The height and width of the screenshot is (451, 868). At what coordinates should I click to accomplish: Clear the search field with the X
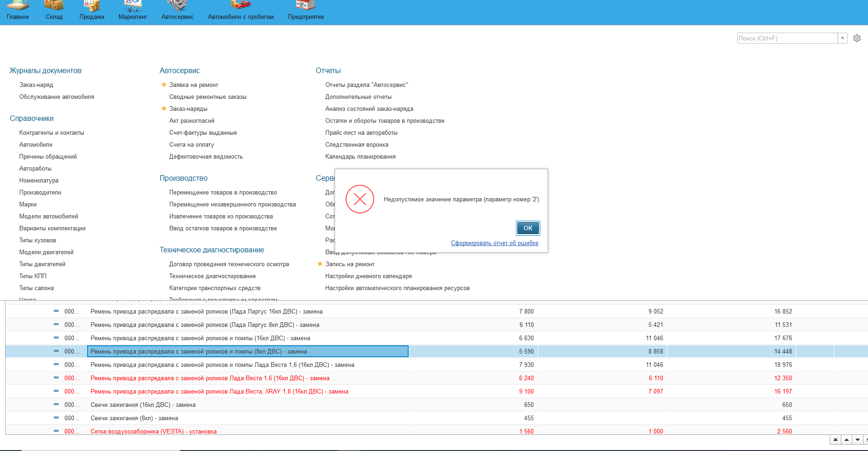842,38
